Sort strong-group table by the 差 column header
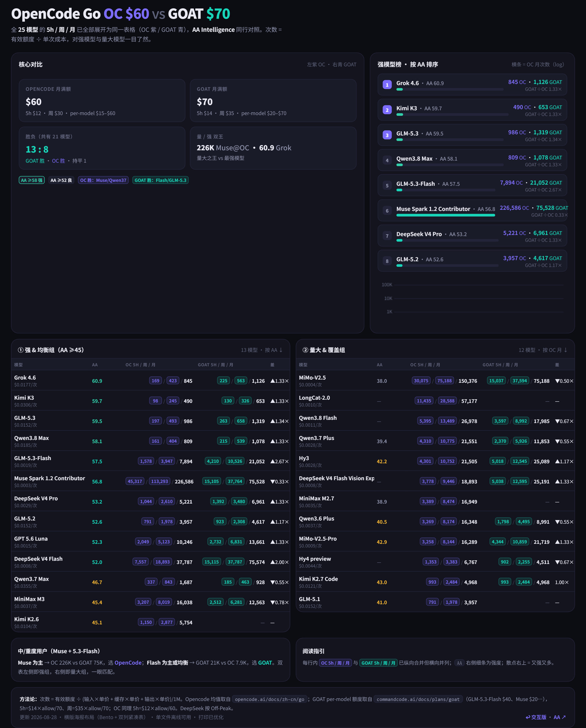Viewport: 586px width, 728px height. [272, 365]
